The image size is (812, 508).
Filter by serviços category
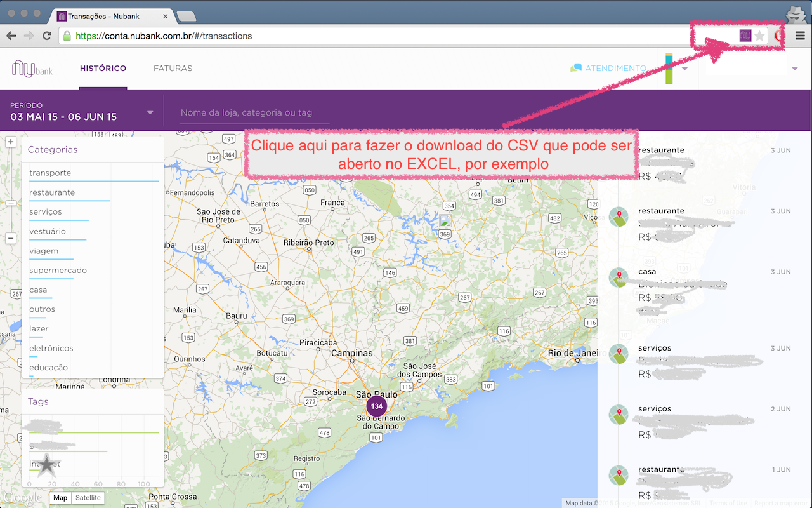[x=46, y=212]
